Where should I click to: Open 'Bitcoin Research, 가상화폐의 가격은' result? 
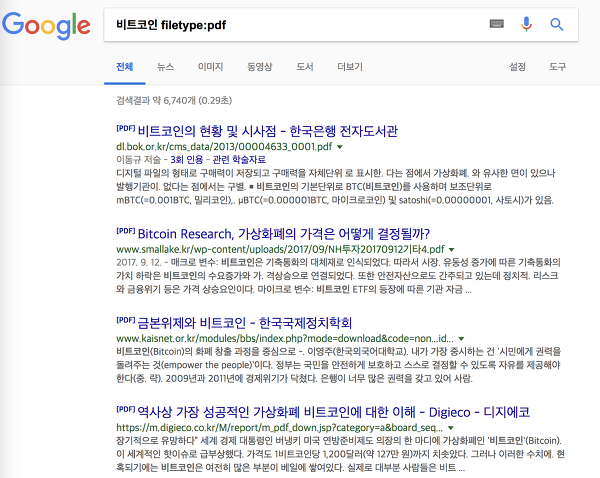point(284,234)
